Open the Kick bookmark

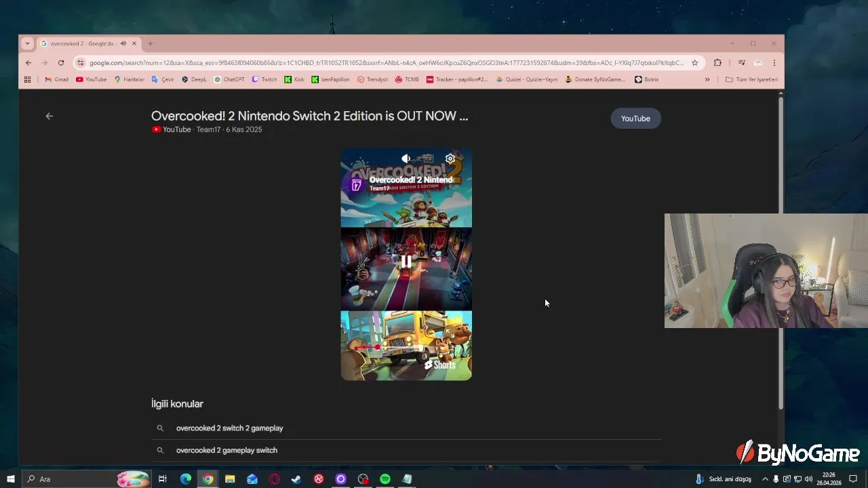(294, 79)
